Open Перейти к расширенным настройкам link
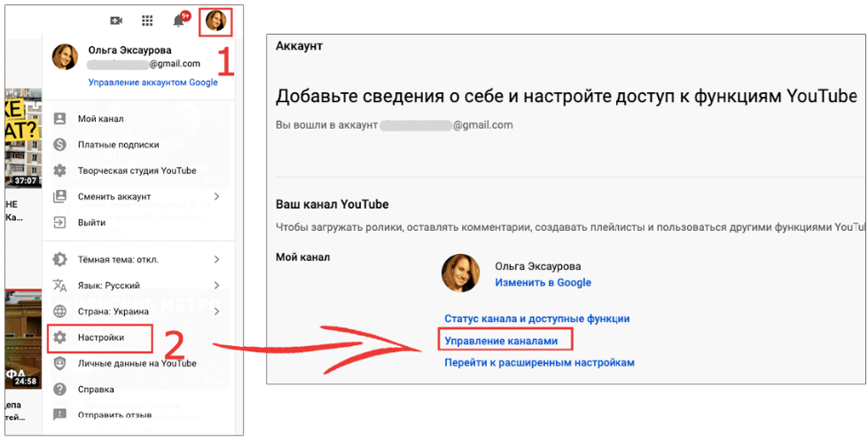Viewport: 868px width, 442px height. click(x=539, y=363)
